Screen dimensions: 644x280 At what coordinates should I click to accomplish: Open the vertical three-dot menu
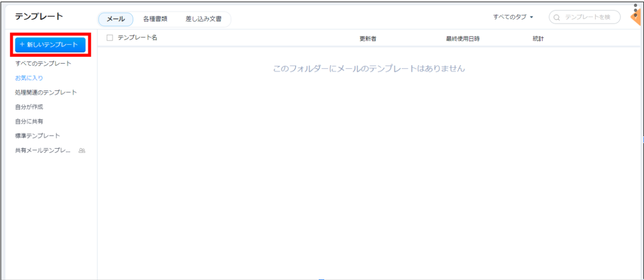(635, 10)
